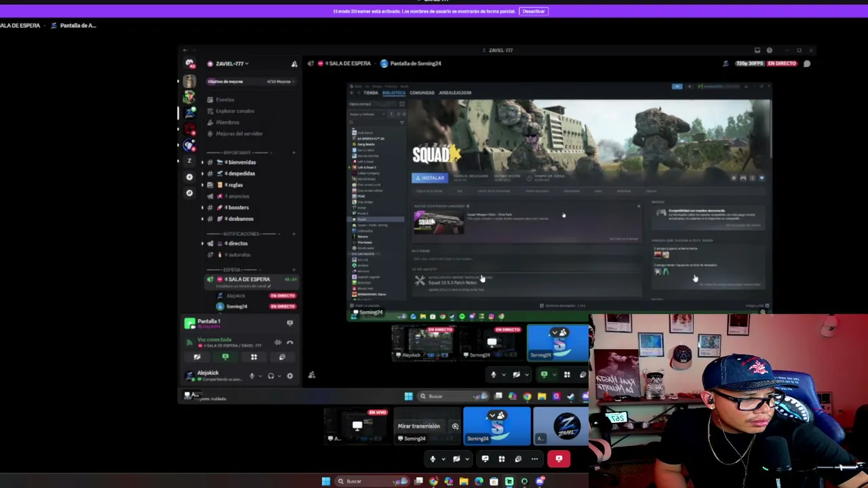Toggle noise suppression next to Voz conectada
This screenshot has height=488, width=868.
coord(277,342)
